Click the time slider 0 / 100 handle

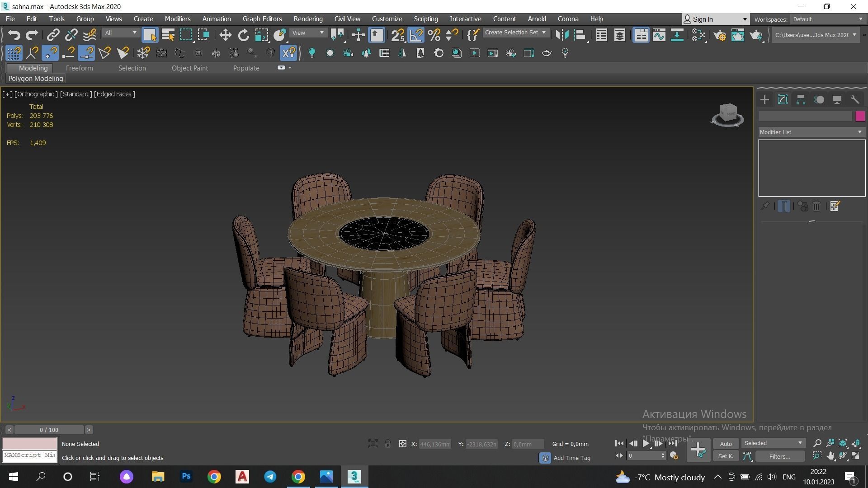(49, 430)
